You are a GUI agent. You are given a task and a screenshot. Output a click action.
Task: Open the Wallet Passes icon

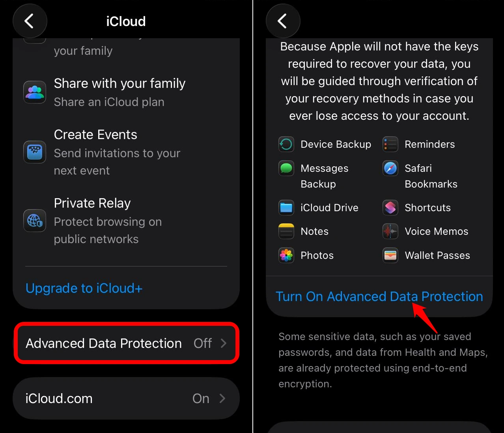click(x=390, y=255)
